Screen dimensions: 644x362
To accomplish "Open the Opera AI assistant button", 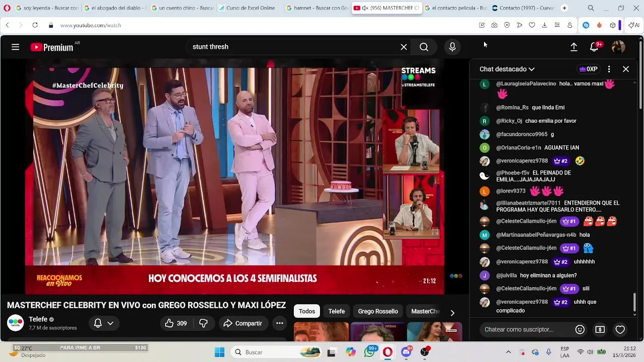I will pos(634,25).
